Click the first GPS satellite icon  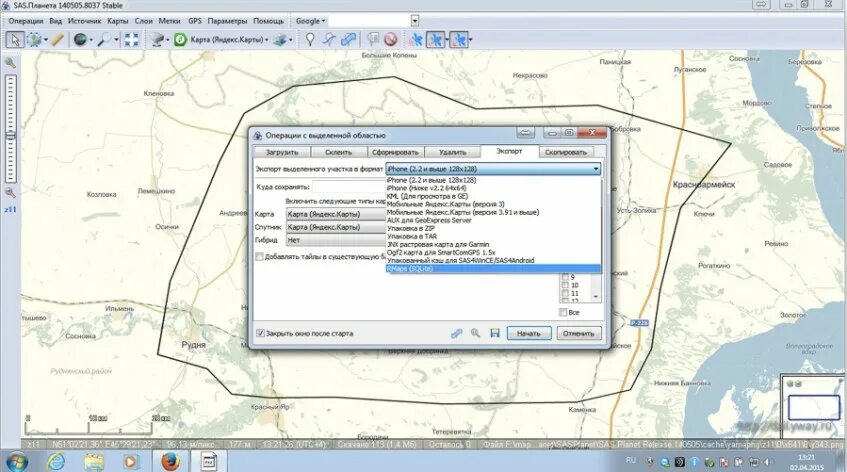point(415,39)
